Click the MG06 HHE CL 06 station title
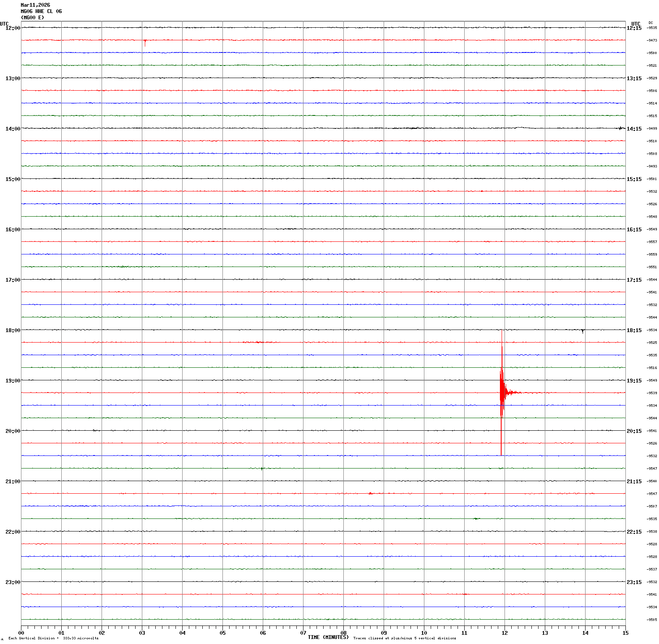 coord(41,11)
